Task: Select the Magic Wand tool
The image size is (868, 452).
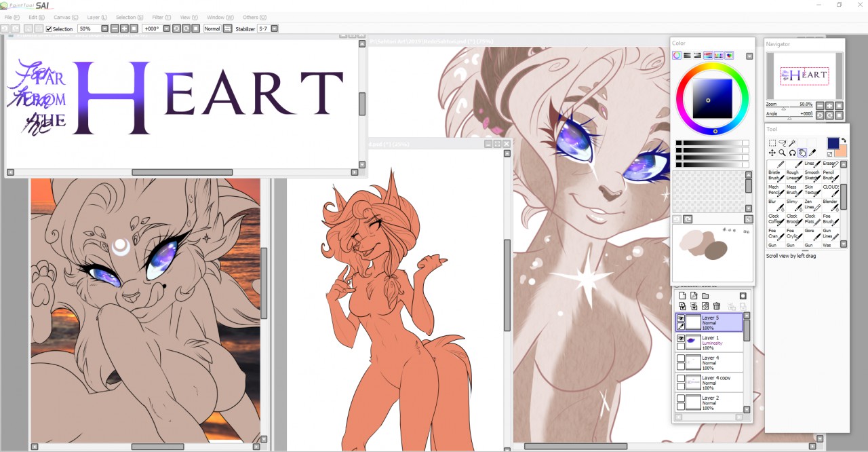Action: click(x=792, y=143)
